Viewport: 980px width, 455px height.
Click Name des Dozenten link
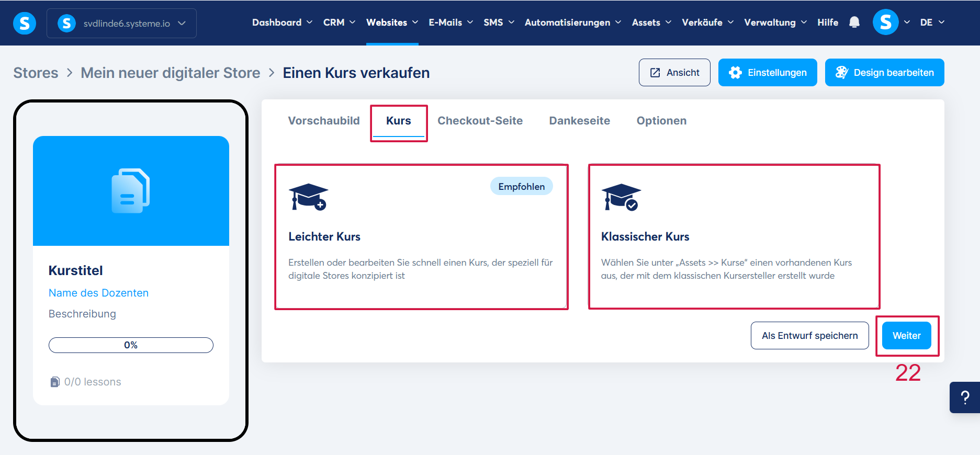click(98, 293)
